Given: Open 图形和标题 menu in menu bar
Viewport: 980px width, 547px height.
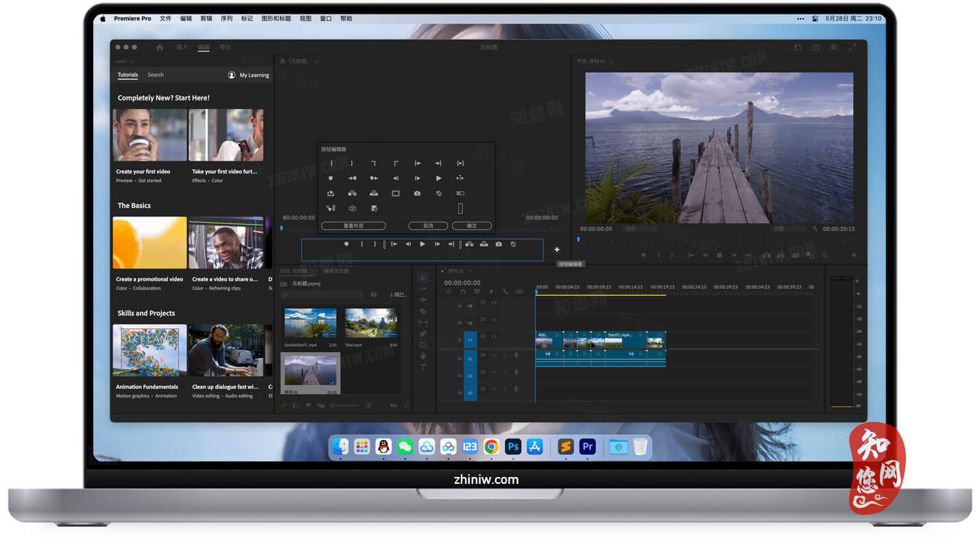Looking at the screenshot, I should point(276,19).
